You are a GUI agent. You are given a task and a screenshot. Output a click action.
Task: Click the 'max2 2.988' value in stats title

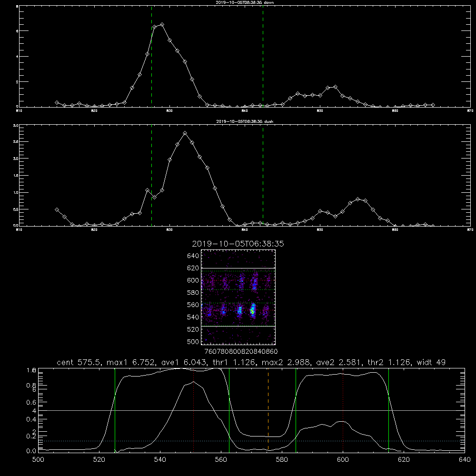tap(286, 362)
